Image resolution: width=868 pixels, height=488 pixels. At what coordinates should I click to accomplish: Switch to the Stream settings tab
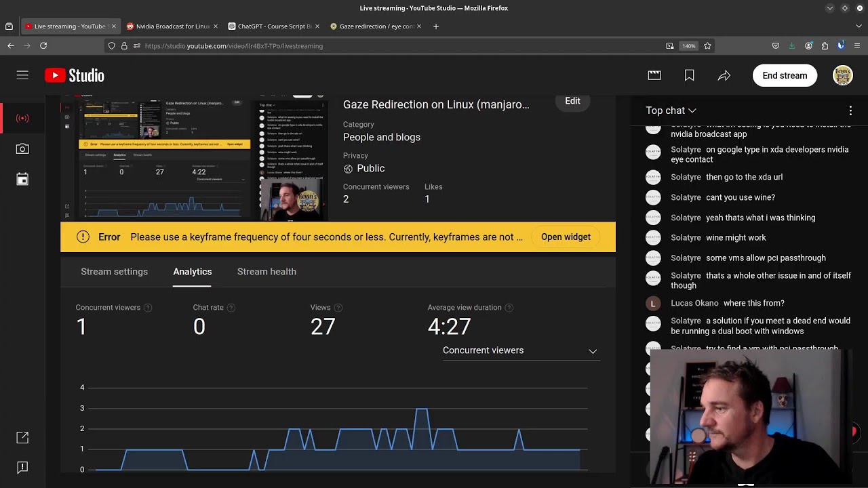click(114, 272)
